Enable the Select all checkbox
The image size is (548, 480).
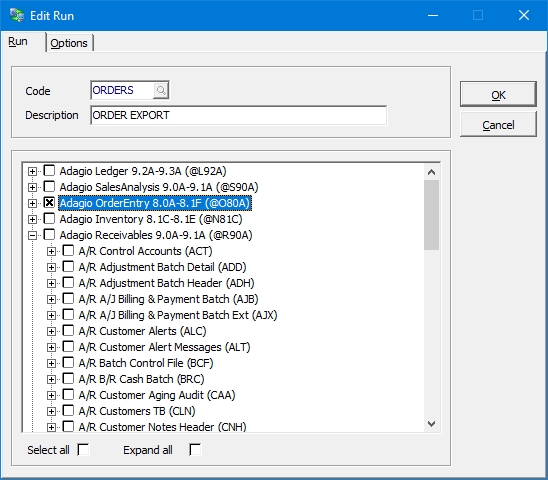coord(83,450)
